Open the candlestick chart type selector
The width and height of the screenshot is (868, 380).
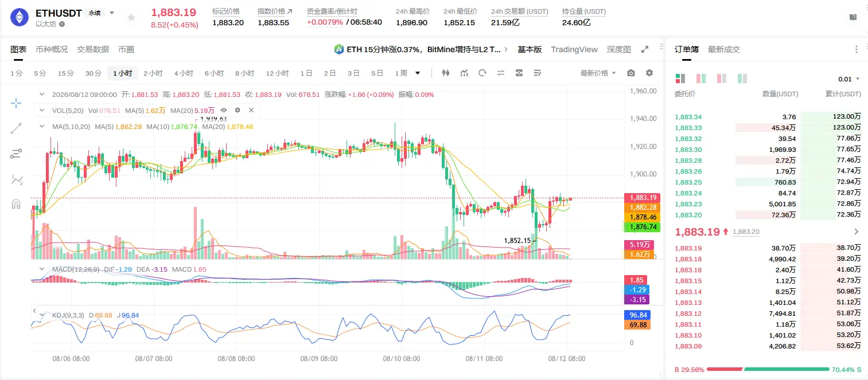point(446,73)
